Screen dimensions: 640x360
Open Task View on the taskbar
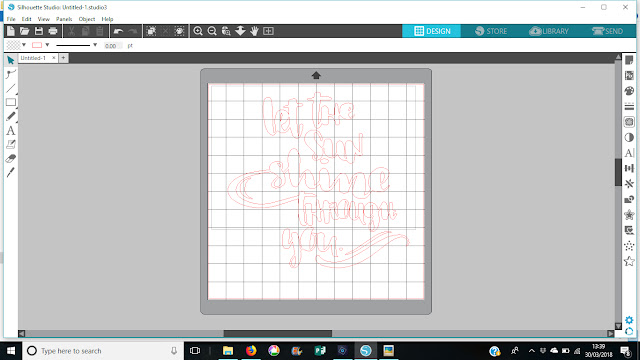(x=195, y=351)
